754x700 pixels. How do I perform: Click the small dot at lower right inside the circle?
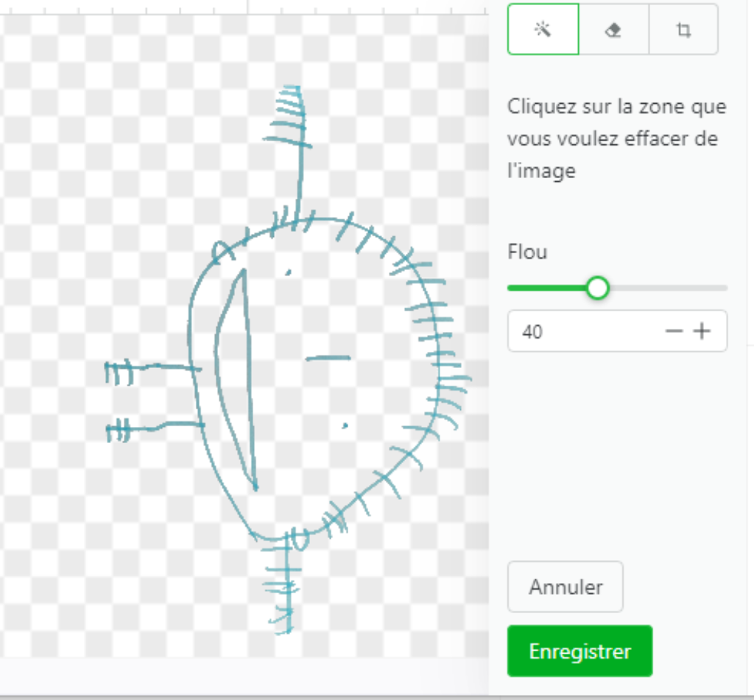pyautogui.click(x=345, y=425)
